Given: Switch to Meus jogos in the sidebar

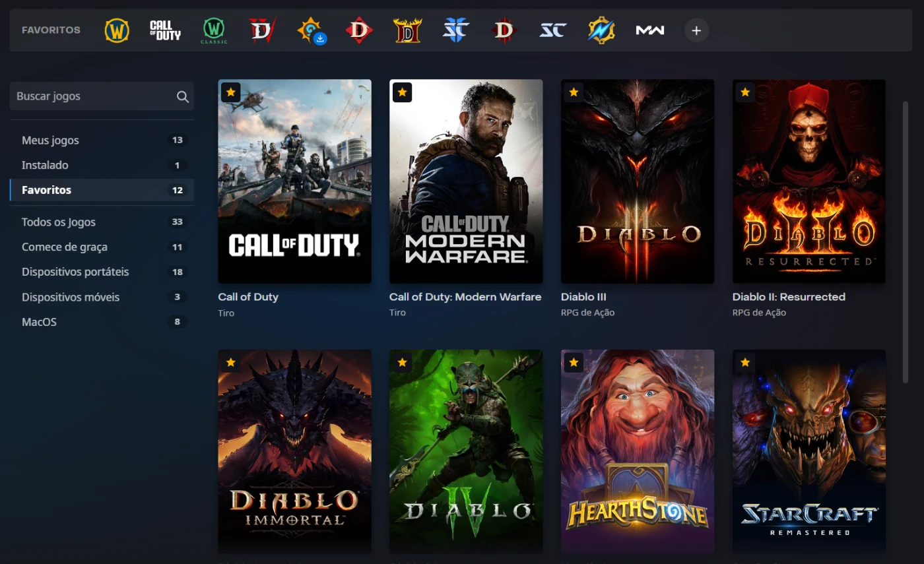Looking at the screenshot, I should 50,140.
